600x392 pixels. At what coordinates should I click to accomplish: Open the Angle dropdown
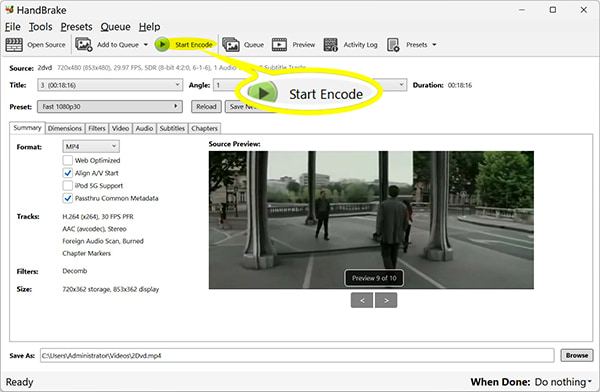pyautogui.click(x=226, y=85)
